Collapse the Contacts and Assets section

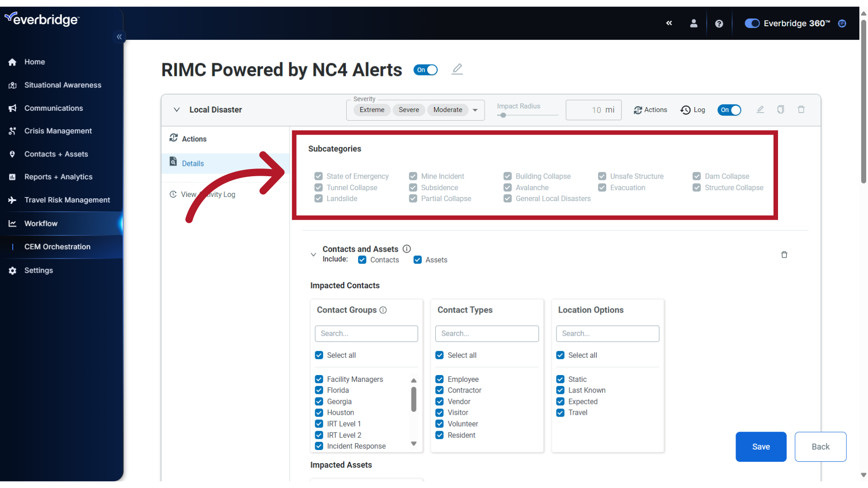click(x=313, y=255)
